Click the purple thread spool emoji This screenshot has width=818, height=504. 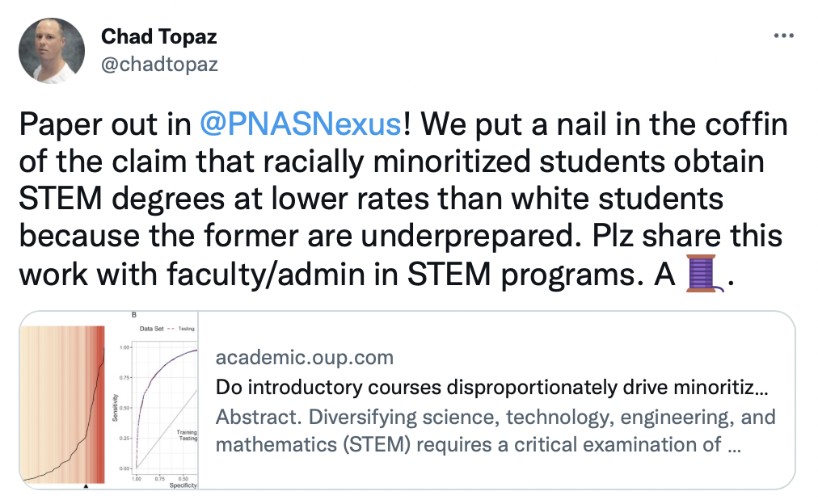tap(704, 273)
